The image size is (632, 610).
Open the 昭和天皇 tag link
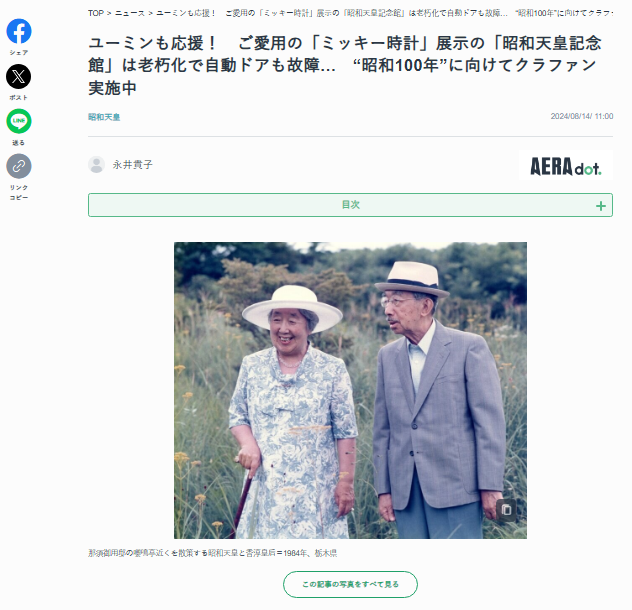[104, 117]
